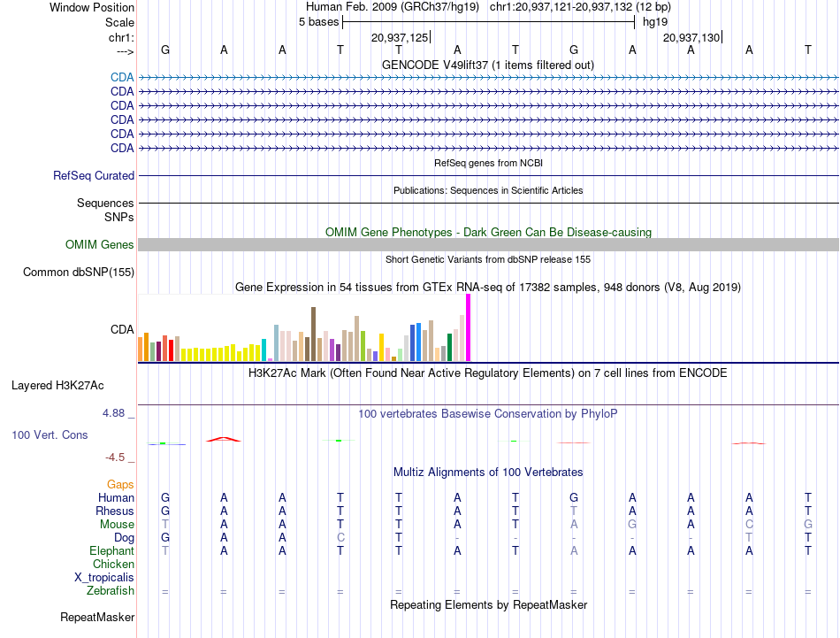This screenshot has height=638, width=840.
Task: Click the OMIM Gene Phenotypes green title
Action: point(488,232)
